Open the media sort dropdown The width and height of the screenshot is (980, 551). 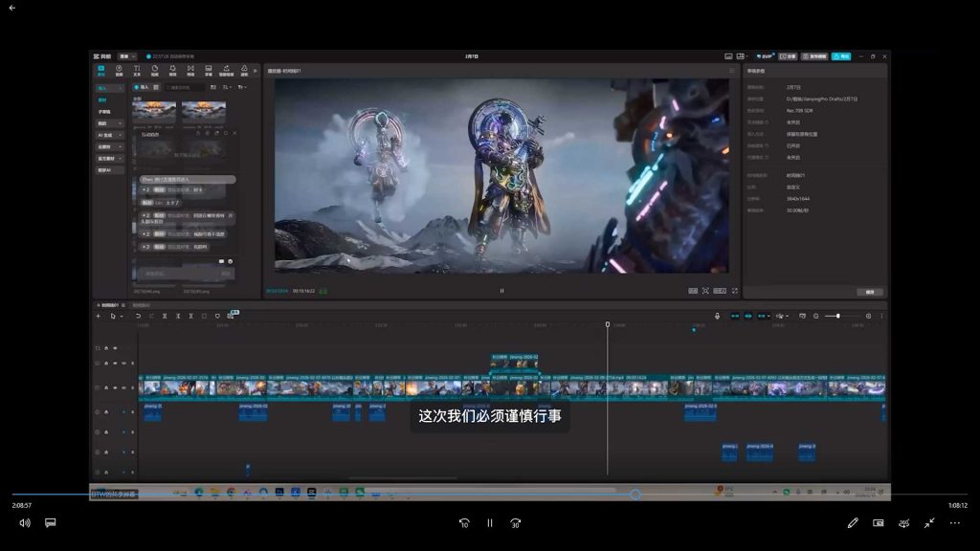click(227, 87)
